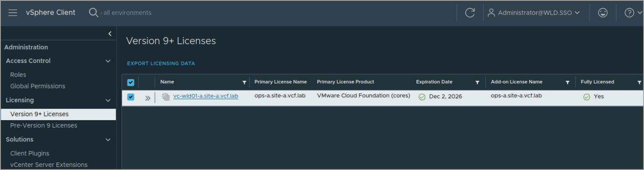
Task: Toggle the select-all header checkbox
Action: (x=131, y=82)
